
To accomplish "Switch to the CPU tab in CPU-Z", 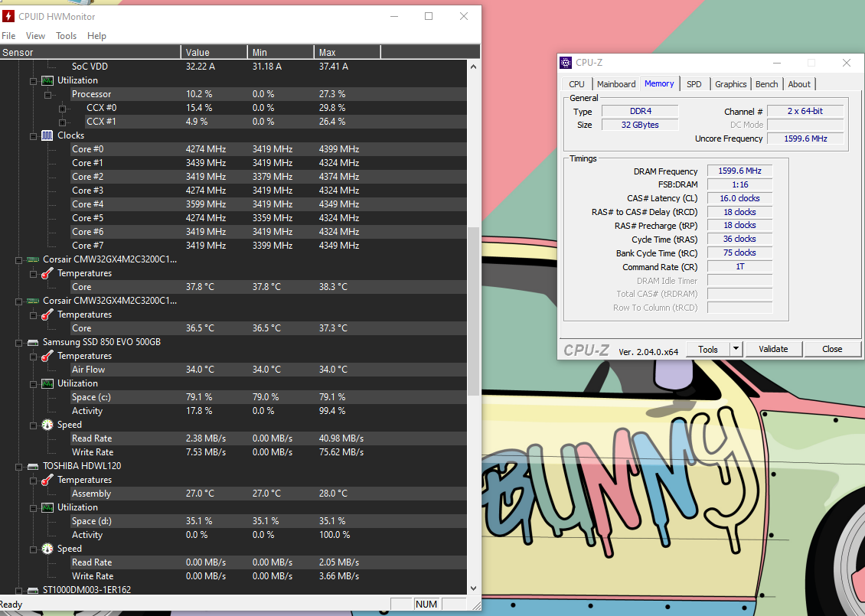I will (576, 84).
